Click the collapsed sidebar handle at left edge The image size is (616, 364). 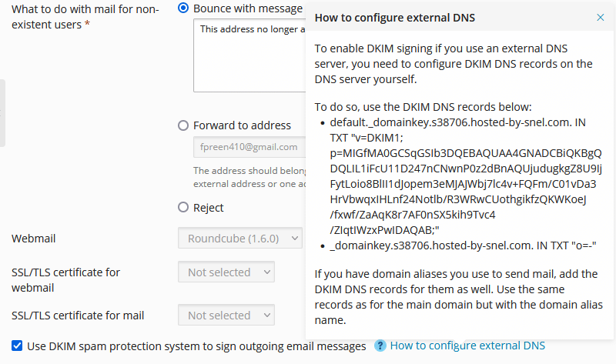point(2,113)
